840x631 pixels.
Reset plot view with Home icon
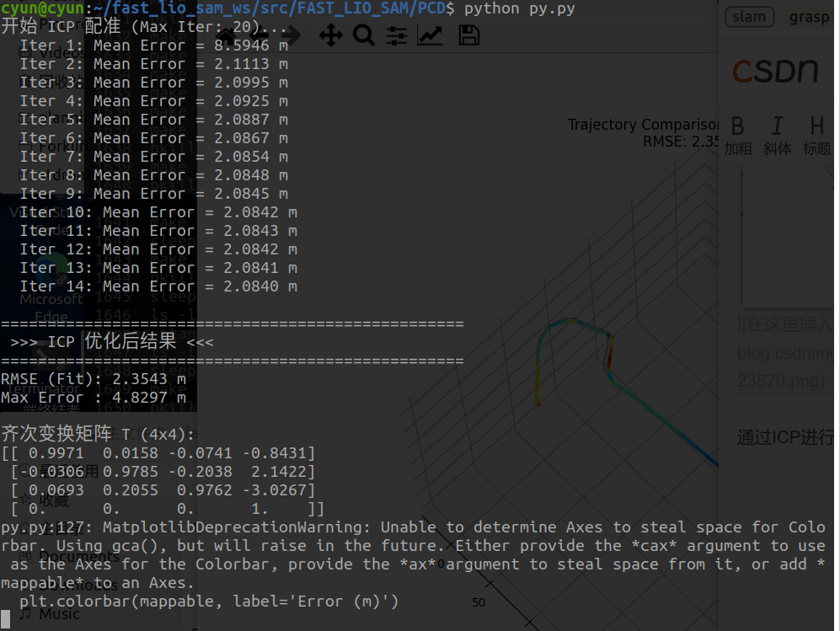coord(227,36)
